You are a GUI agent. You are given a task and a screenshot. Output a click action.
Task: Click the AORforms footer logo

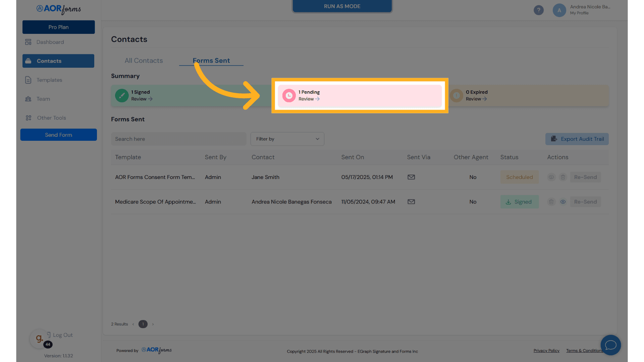156,350
